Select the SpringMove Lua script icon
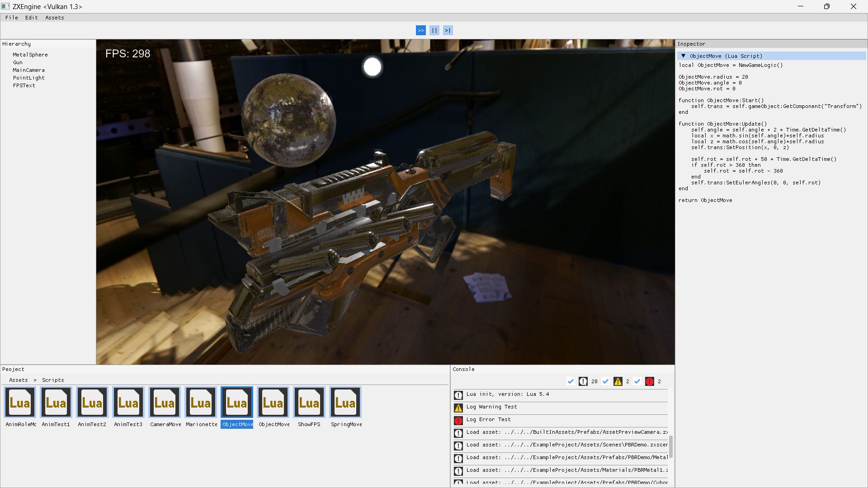The width and height of the screenshot is (868, 488). (x=345, y=402)
